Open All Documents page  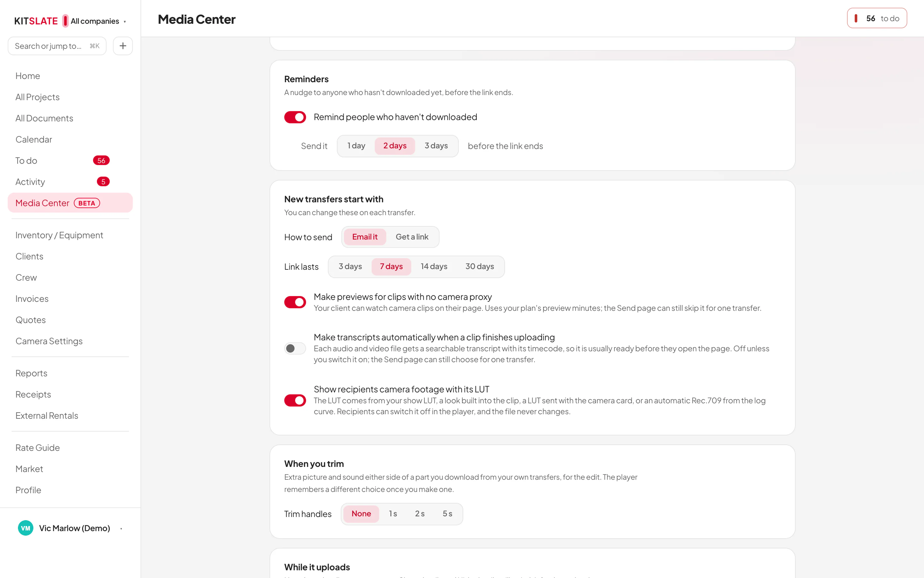pos(70,118)
